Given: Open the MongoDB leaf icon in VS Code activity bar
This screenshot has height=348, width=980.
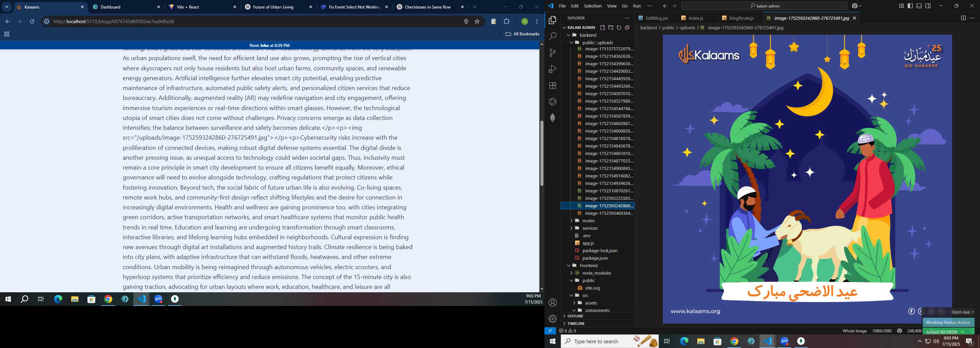Looking at the screenshot, I should pos(553,118).
